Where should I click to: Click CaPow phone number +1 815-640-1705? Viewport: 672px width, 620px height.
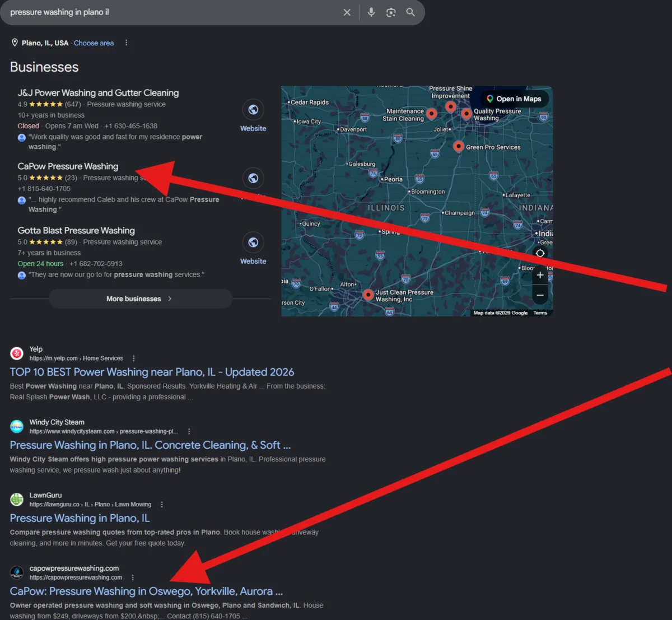tap(44, 189)
